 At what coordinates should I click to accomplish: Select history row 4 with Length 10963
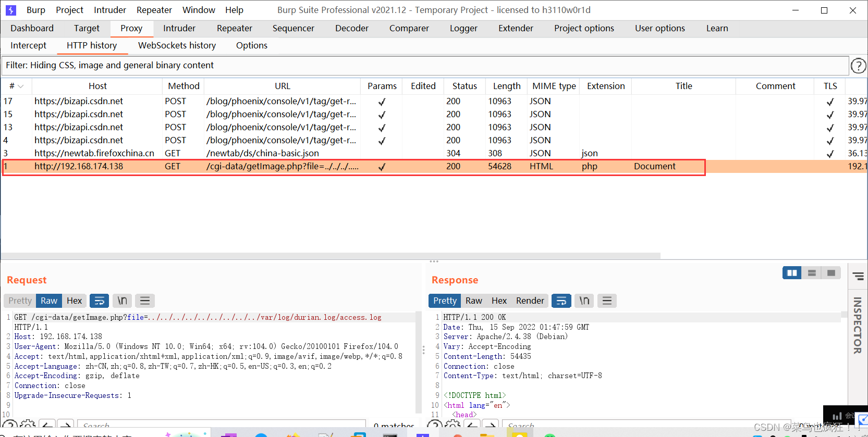coord(434,140)
